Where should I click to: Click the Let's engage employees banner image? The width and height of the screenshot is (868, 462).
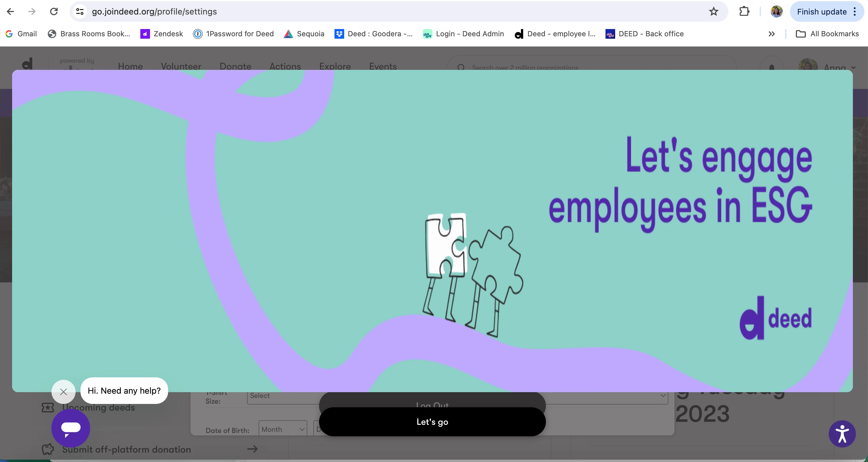coord(432,231)
